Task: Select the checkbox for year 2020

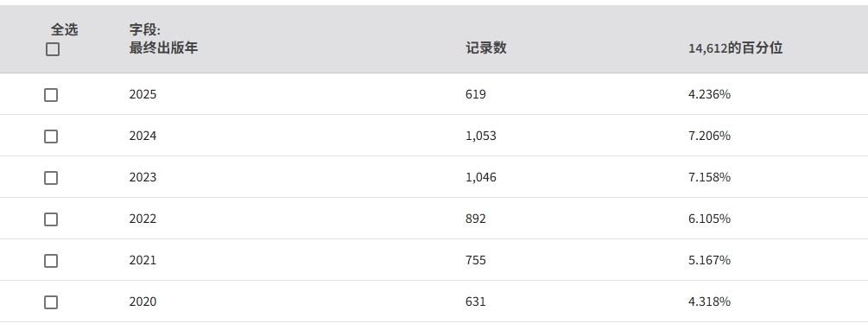Action: 51,302
